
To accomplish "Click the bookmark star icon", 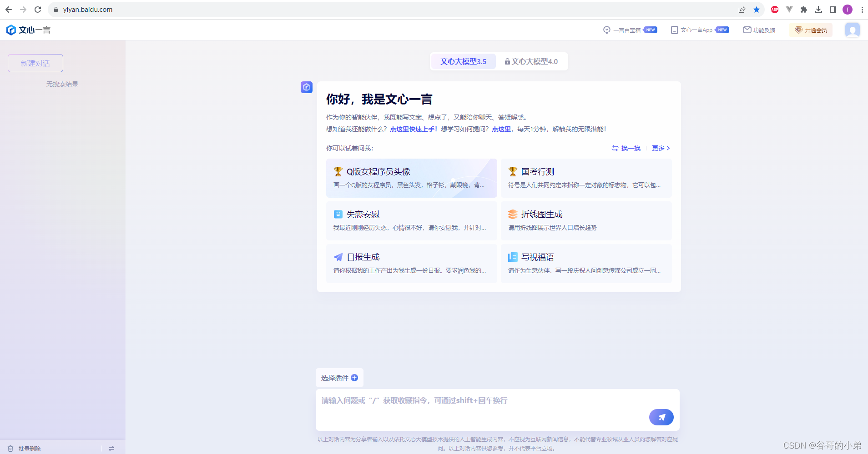I will (757, 10).
